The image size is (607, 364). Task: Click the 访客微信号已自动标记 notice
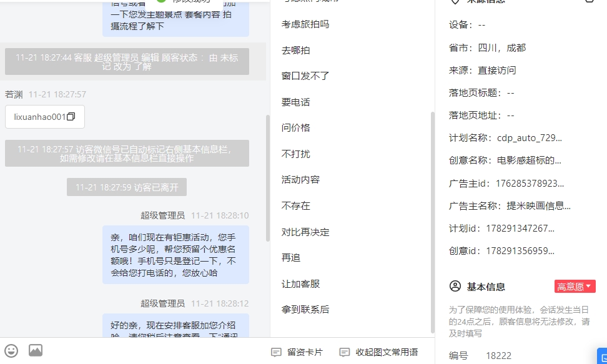[127, 154]
